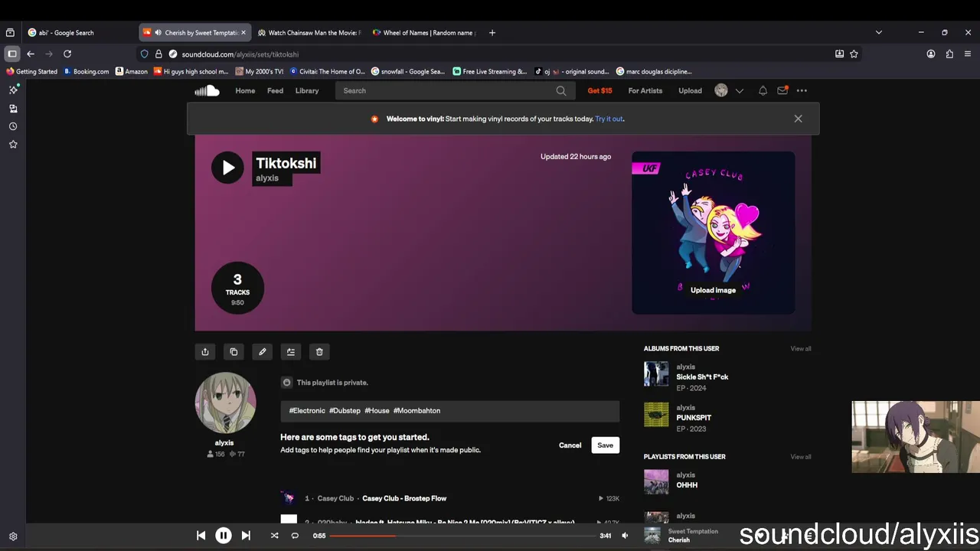Click the SoundCloud logo icon
Screen dimensions: 980x551
click(207, 90)
